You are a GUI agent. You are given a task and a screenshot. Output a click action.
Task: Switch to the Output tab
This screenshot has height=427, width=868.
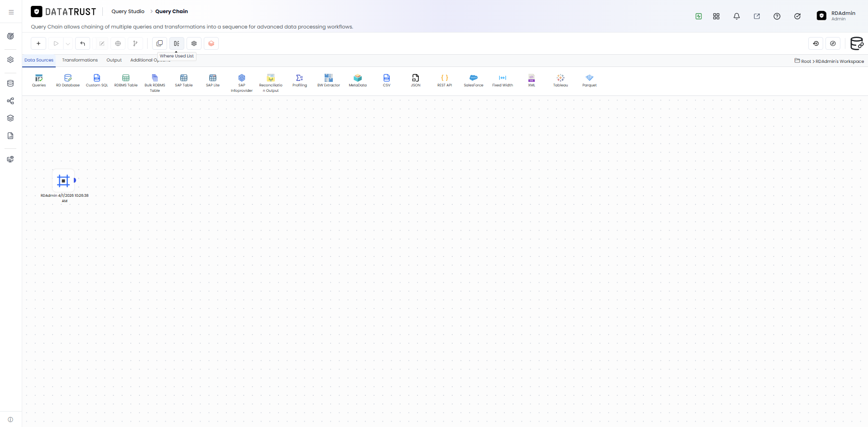pos(114,60)
